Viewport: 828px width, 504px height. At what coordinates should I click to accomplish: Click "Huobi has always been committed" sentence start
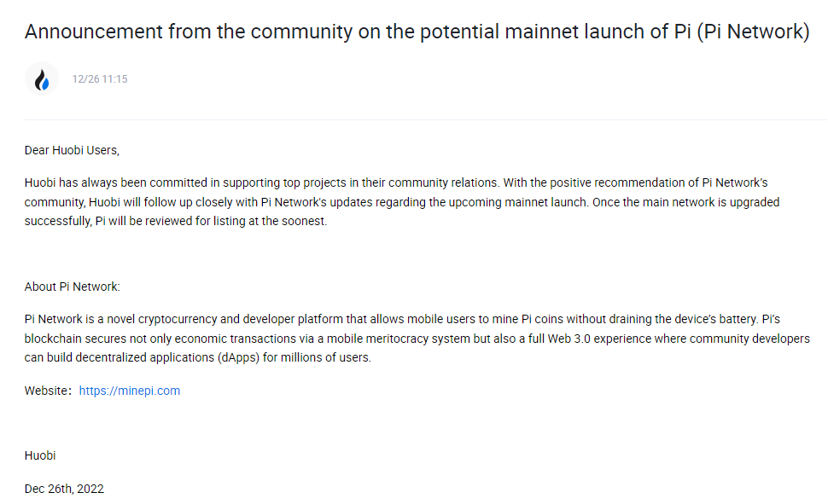tap(111, 182)
